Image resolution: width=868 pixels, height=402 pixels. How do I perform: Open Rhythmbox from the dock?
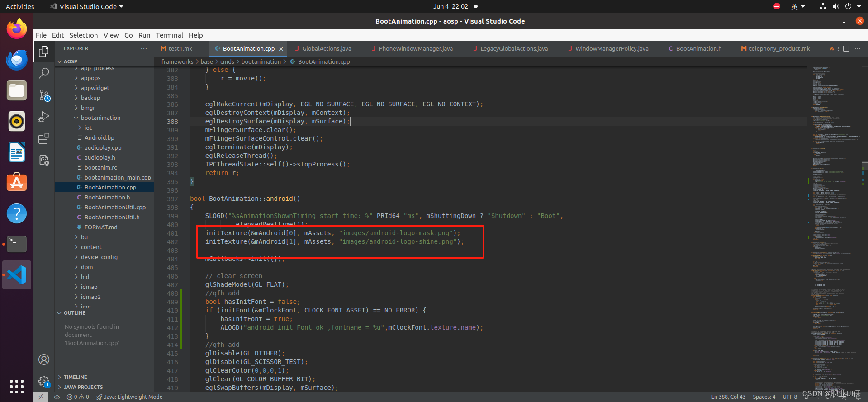pos(17,121)
